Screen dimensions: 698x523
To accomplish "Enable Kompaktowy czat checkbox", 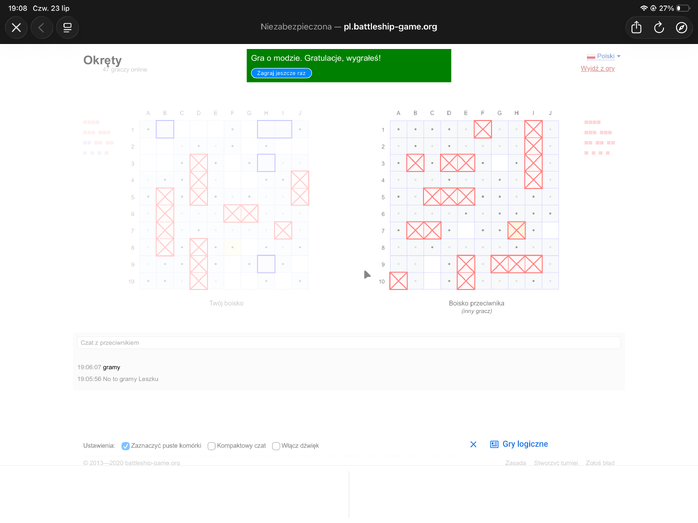I will coord(211,446).
